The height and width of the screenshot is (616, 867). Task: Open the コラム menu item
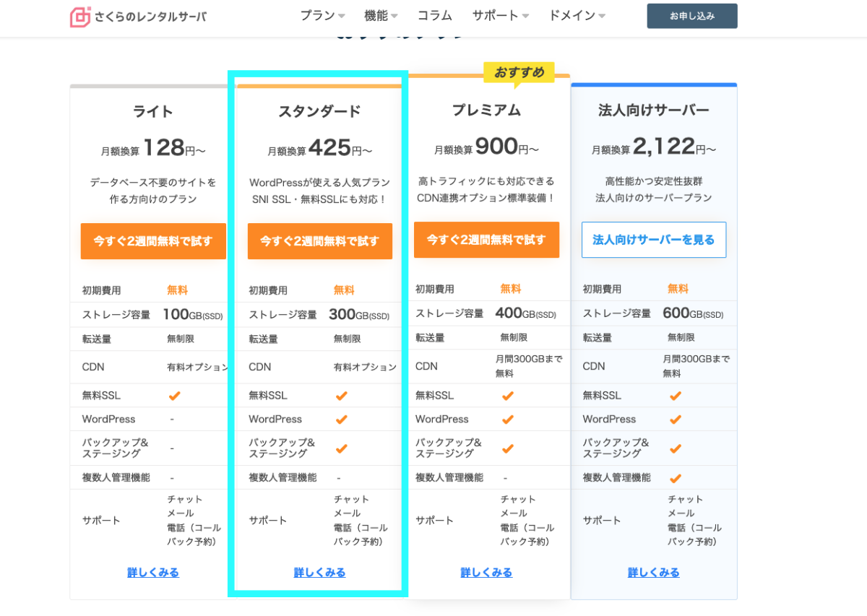(x=434, y=16)
